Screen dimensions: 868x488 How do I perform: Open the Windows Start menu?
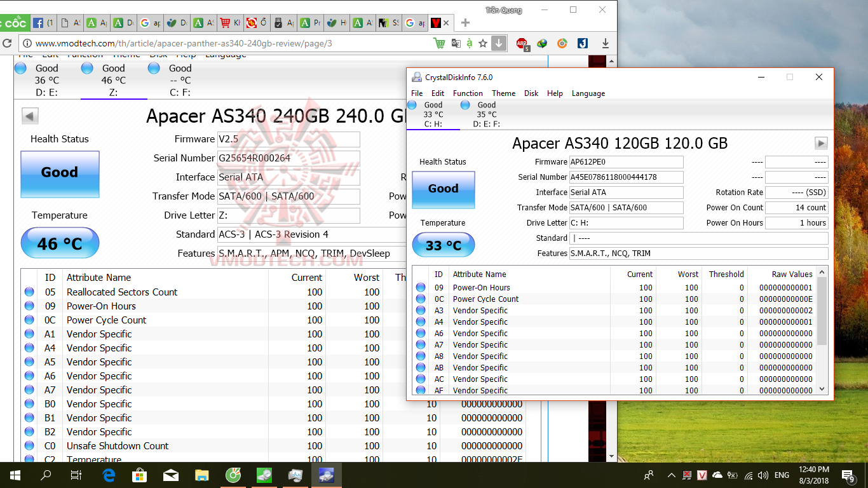pyautogui.click(x=15, y=475)
